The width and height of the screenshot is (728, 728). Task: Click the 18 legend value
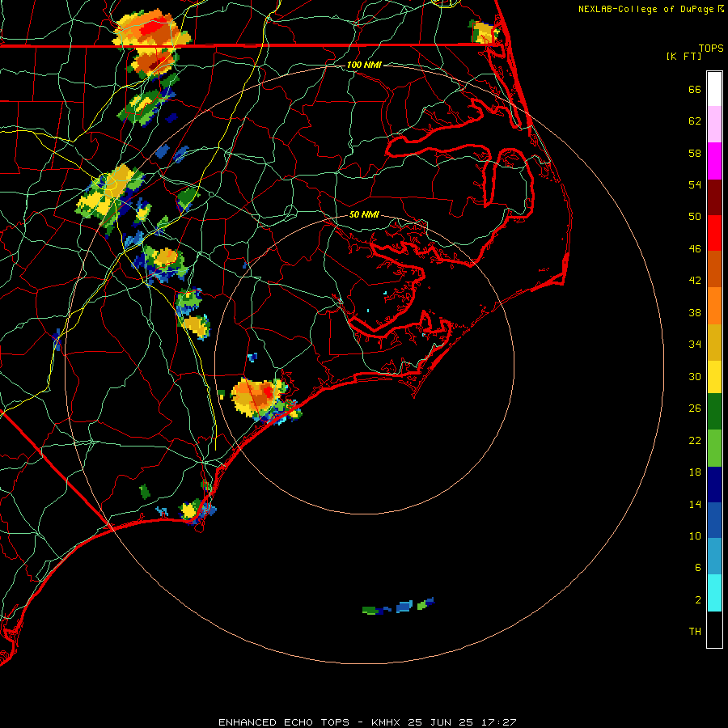[x=695, y=472]
